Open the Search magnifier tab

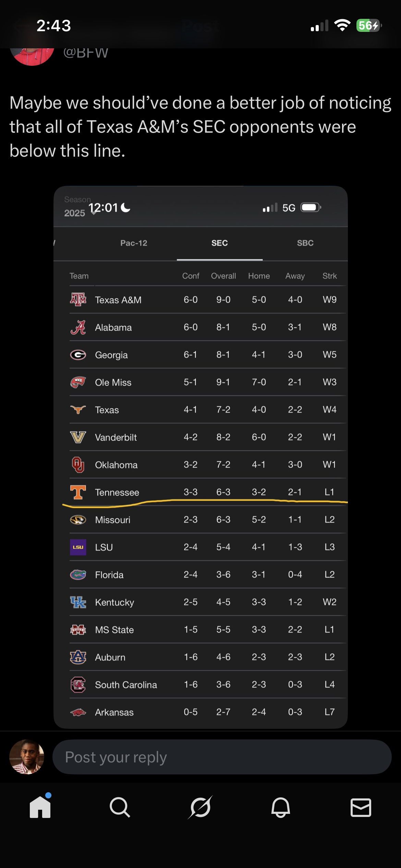tap(120, 807)
